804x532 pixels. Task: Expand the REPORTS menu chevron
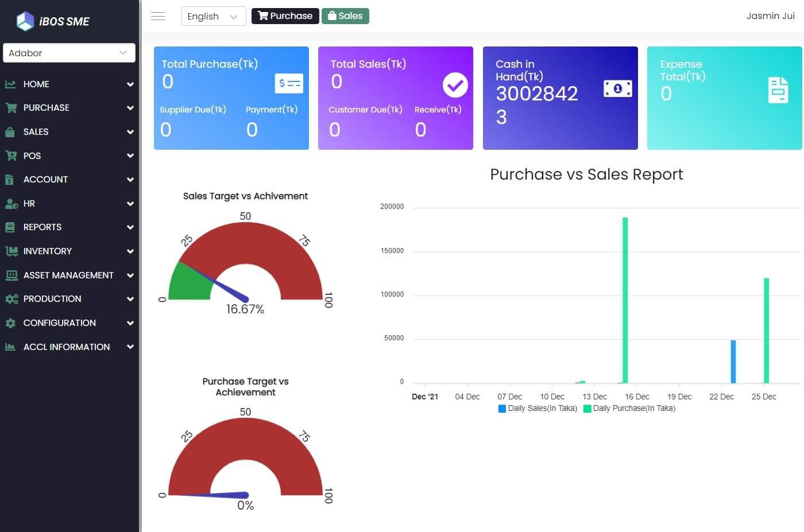point(130,227)
